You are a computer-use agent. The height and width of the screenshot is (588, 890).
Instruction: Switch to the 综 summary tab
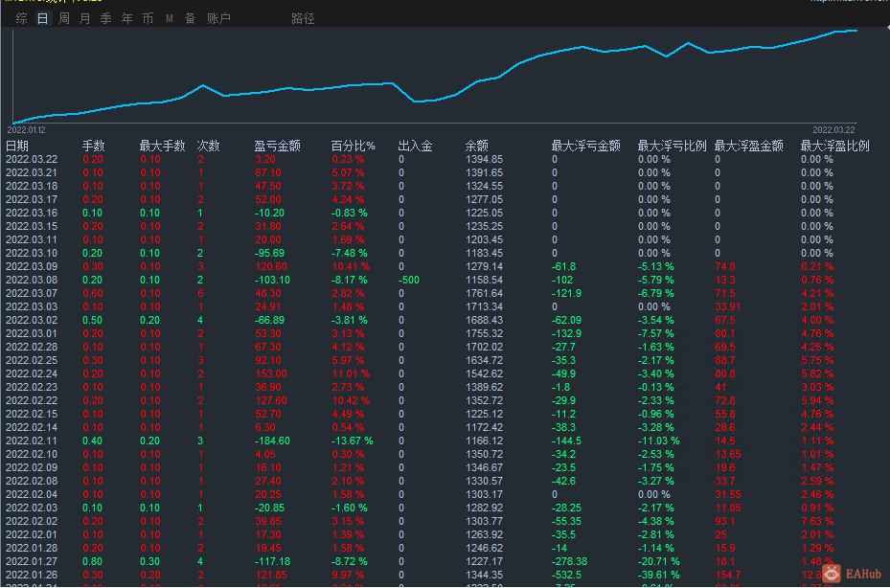pos(22,19)
